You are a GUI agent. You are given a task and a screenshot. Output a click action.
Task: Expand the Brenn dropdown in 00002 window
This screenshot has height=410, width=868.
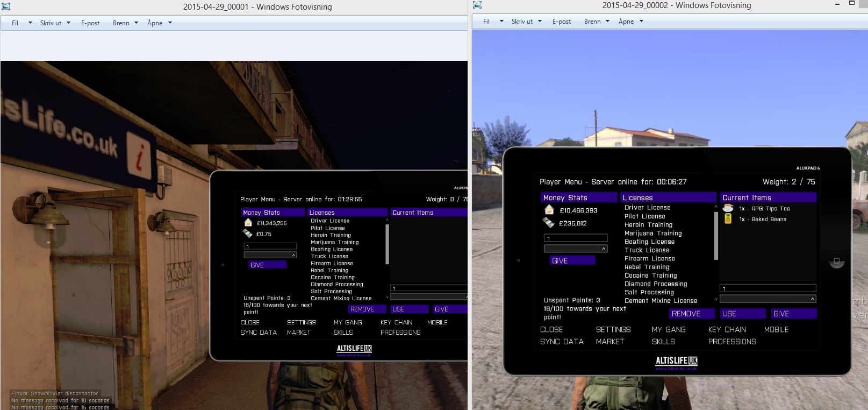(x=607, y=21)
